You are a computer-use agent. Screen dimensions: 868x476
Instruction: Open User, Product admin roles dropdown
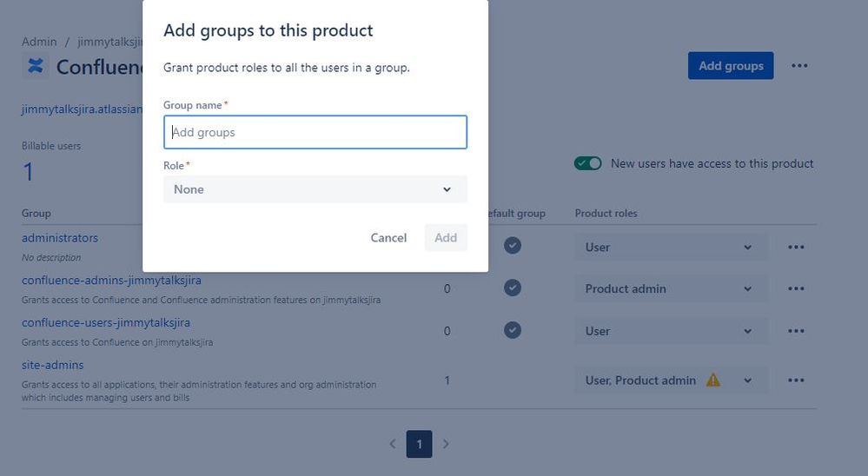(671, 380)
